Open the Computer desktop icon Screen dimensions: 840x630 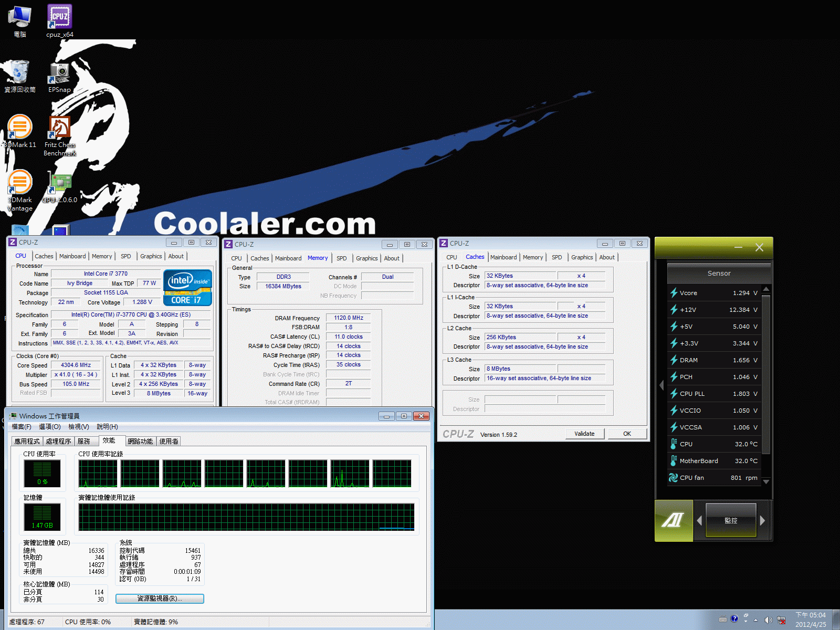coord(20,21)
